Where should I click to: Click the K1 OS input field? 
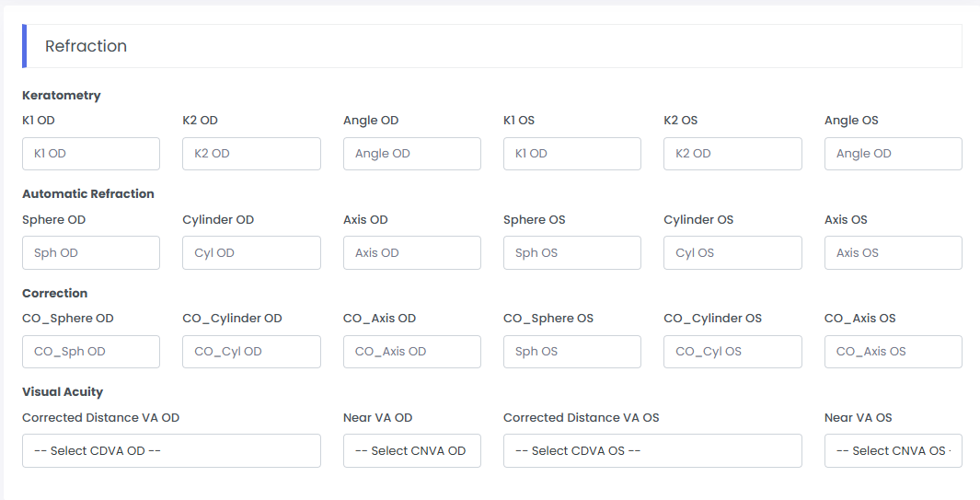coord(571,154)
